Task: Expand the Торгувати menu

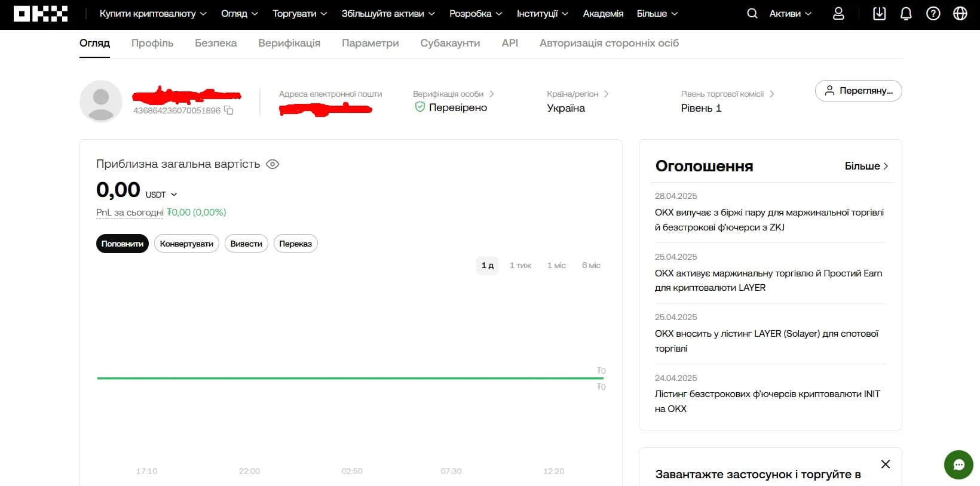Action: (x=300, y=13)
